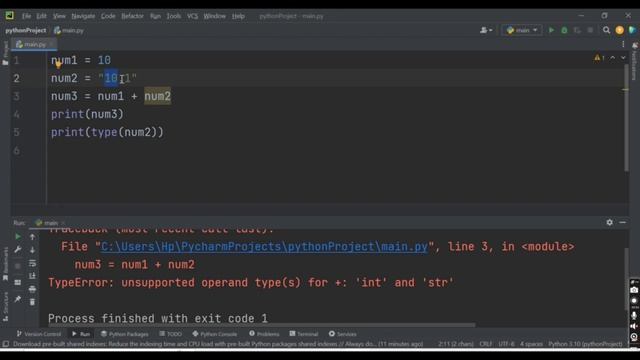The height and width of the screenshot is (360, 640).
Task: Click the console horizontal scrollbar
Action: (261, 325)
